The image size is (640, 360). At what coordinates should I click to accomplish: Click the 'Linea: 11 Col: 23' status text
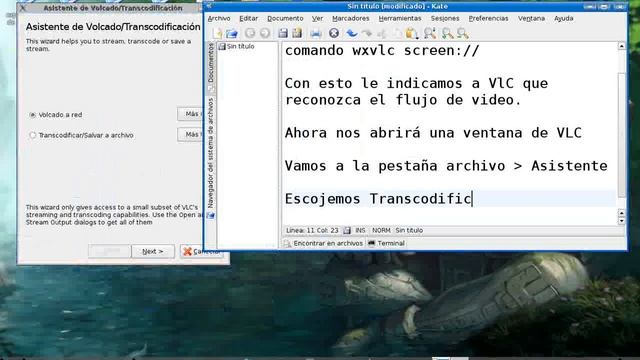pyautogui.click(x=312, y=231)
